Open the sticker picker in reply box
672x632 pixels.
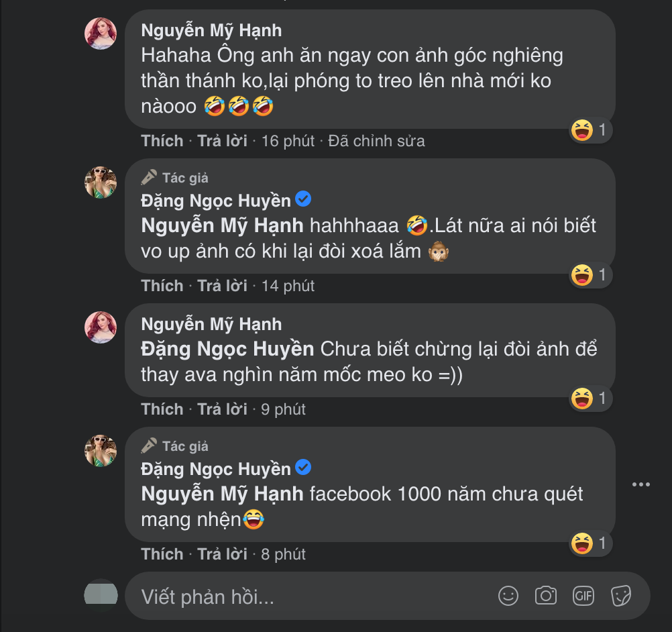[x=621, y=595]
